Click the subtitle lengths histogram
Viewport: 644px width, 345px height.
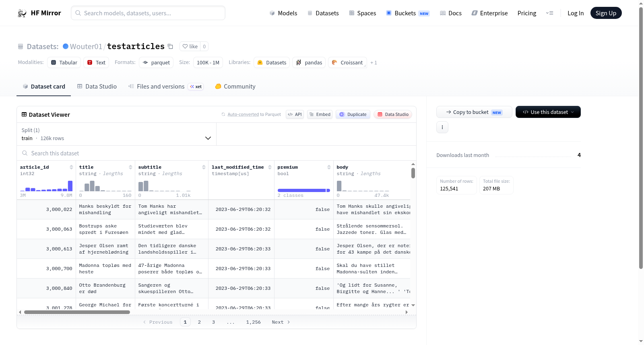tap(165, 186)
